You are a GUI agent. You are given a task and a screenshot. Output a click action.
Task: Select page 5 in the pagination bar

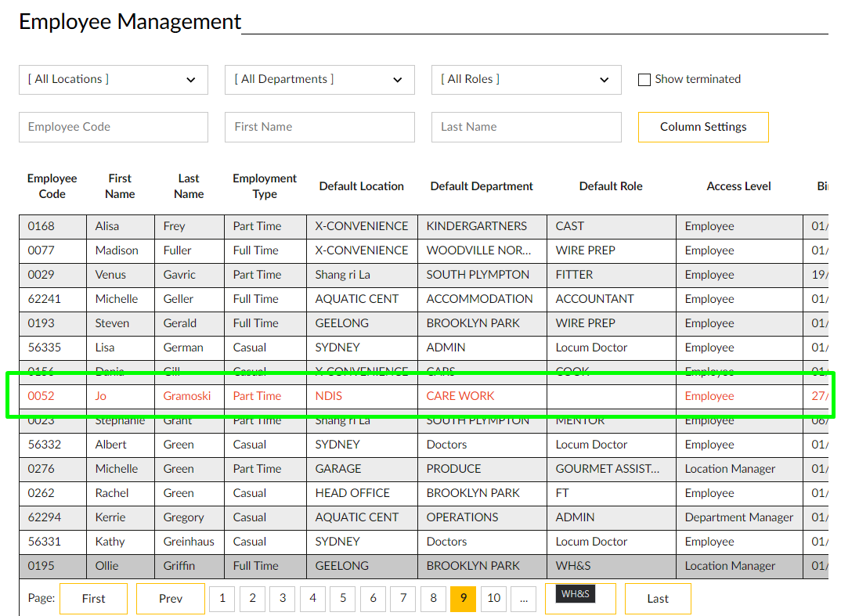(x=342, y=598)
